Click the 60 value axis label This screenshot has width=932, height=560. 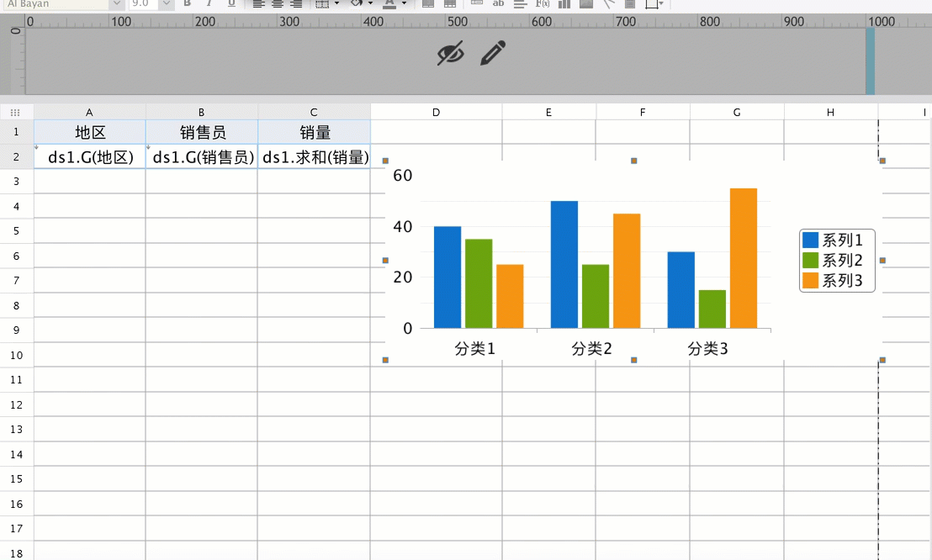(402, 176)
